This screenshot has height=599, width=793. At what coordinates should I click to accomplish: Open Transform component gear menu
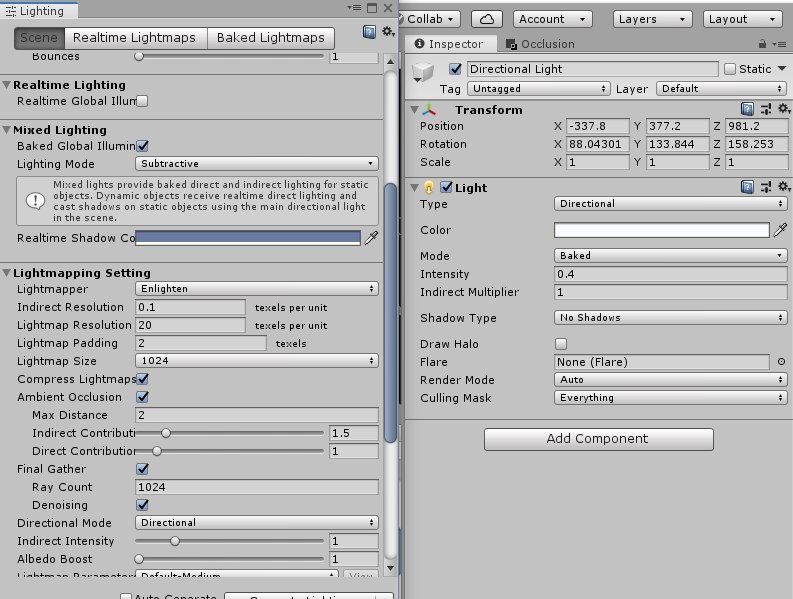[x=783, y=109]
